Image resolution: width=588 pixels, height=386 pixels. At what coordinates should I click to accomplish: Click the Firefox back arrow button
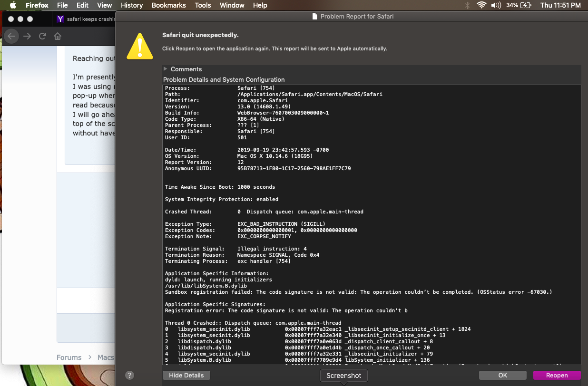click(x=12, y=36)
